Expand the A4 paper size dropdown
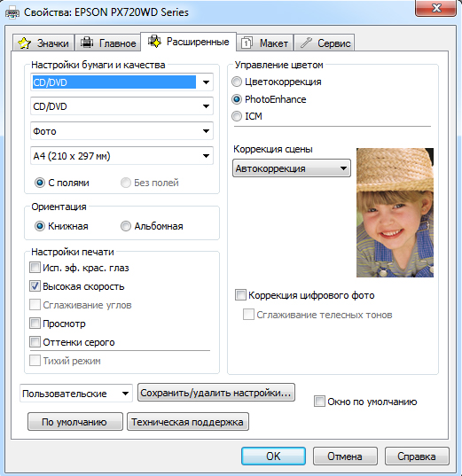Viewport: 462px width, 476px height. [x=121, y=156]
